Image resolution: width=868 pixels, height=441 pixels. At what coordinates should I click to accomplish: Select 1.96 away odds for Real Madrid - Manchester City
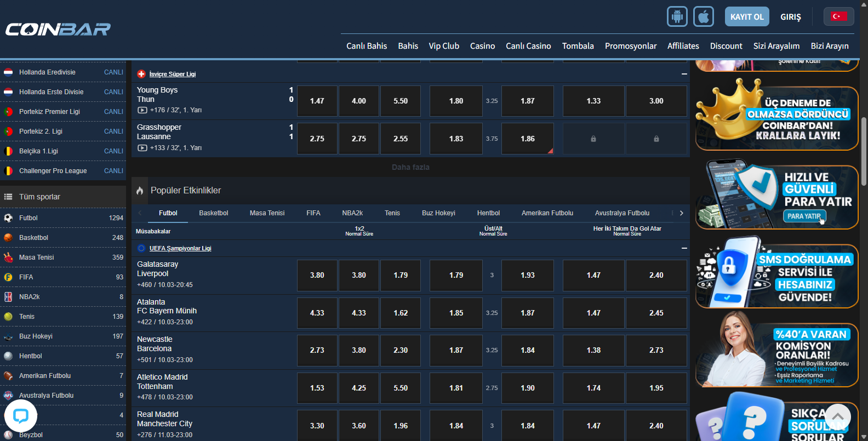point(401,426)
